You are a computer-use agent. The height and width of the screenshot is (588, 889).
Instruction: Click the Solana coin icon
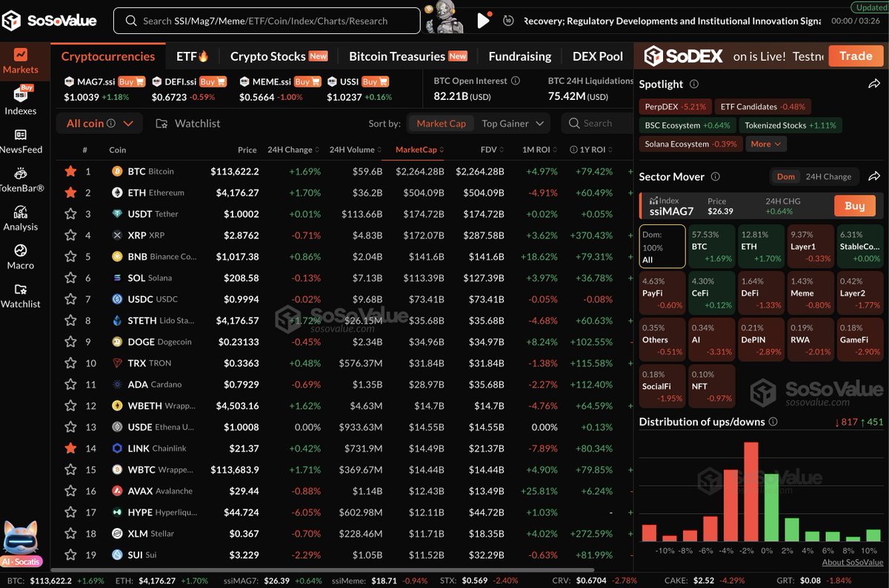click(x=116, y=278)
